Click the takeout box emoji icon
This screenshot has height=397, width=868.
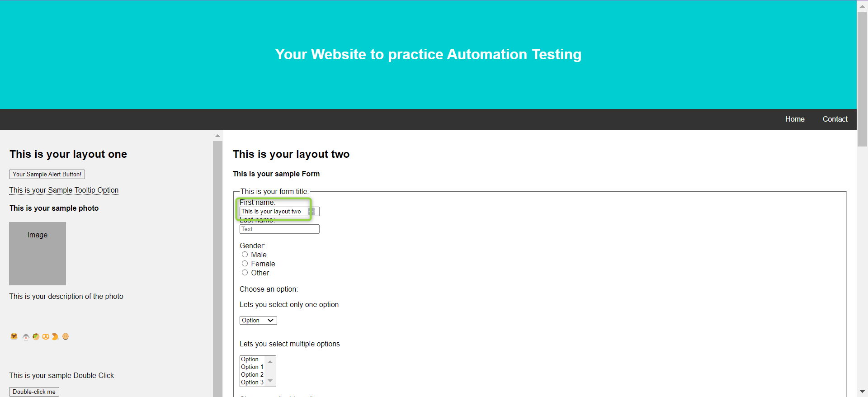click(26, 337)
